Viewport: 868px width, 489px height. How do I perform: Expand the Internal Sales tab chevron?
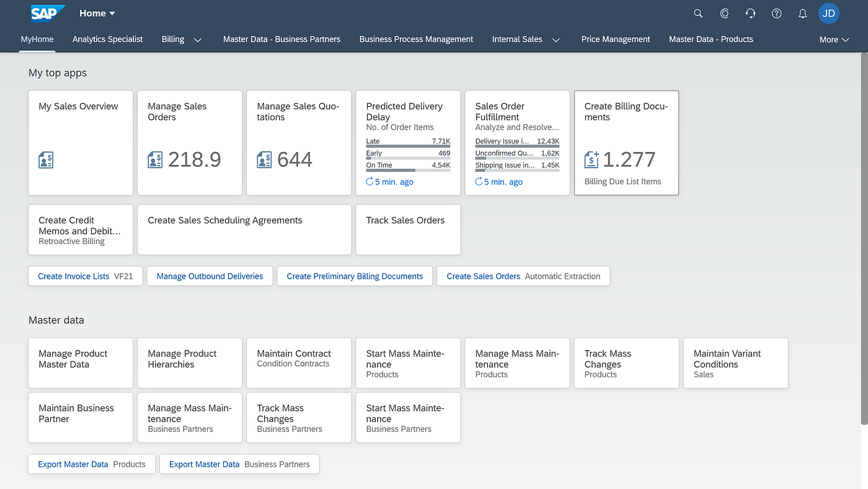coord(556,40)
